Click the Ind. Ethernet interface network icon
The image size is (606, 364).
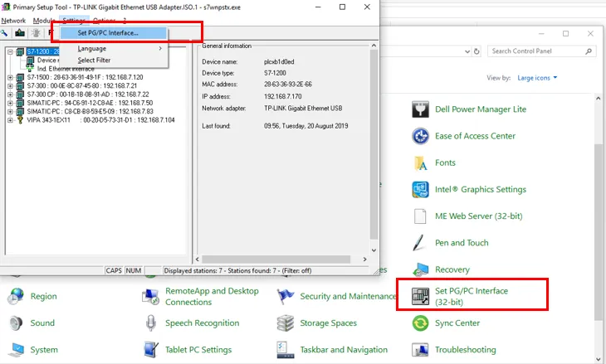tap(30, 68)
